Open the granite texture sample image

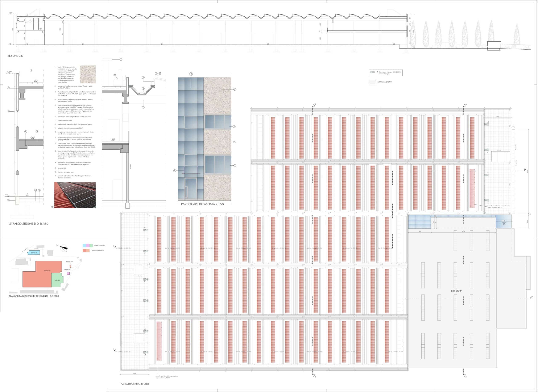click(88, 74)
